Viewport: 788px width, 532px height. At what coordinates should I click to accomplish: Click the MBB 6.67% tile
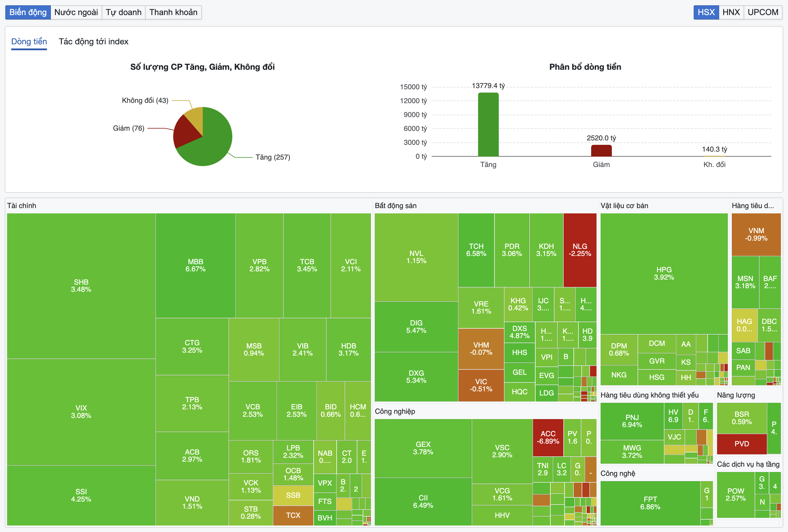[x=196, y=265]
